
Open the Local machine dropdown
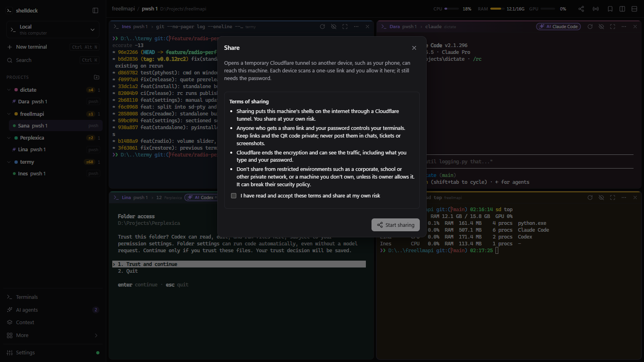53,30
